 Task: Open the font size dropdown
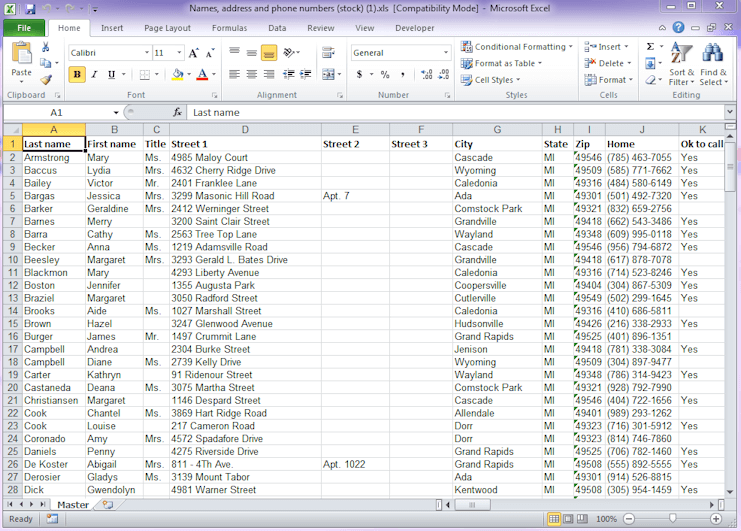(x=179, y=53)
